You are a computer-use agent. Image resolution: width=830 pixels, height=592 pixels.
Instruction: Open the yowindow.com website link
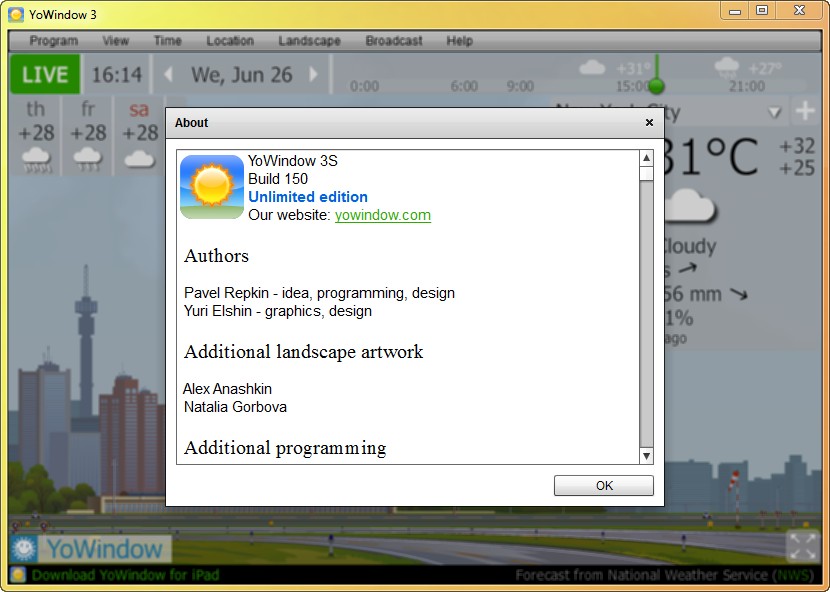383,215
